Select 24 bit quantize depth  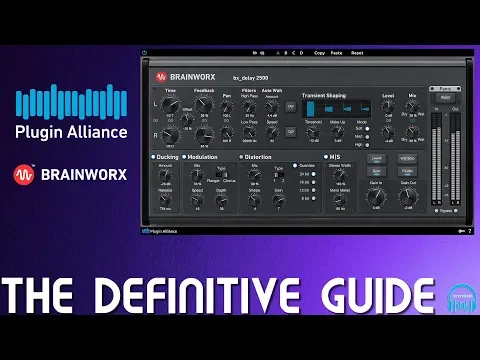(314, 174)
